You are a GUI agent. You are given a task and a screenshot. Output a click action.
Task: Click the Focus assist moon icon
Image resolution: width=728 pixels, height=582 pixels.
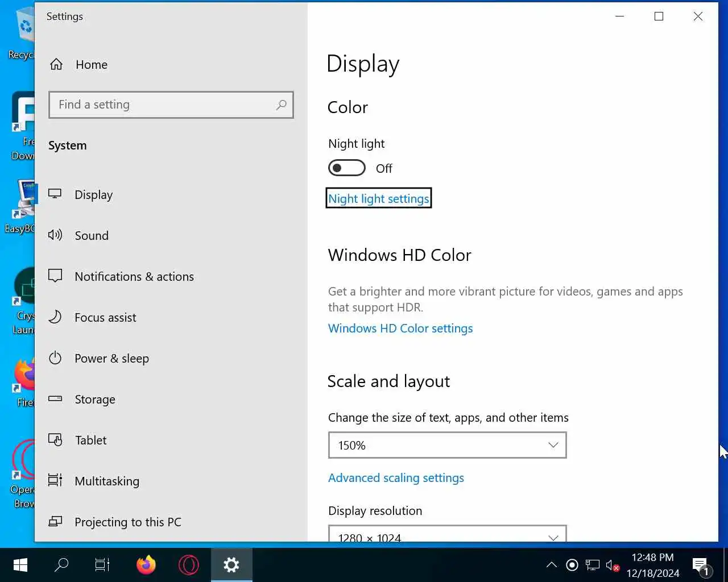point(55,317)
